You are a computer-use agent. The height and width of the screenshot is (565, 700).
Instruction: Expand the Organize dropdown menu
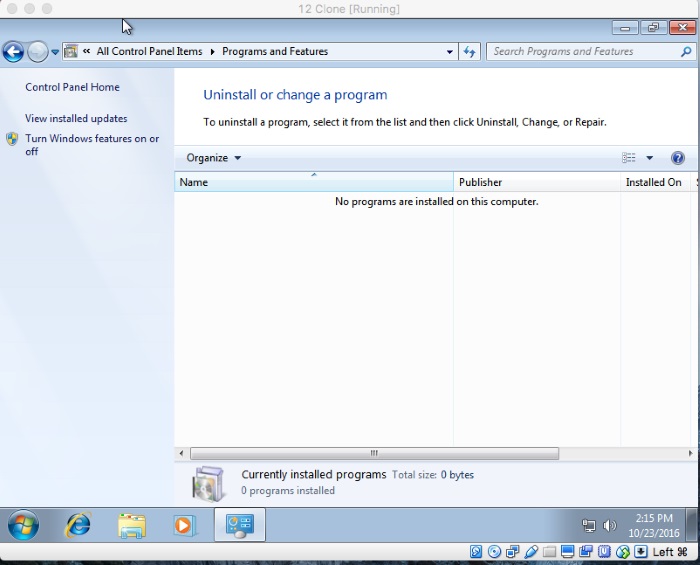click(x=213, y=158)
